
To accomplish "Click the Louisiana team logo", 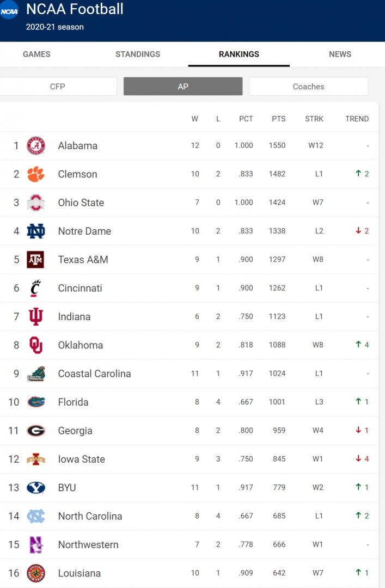I will (x=36, y=573).
